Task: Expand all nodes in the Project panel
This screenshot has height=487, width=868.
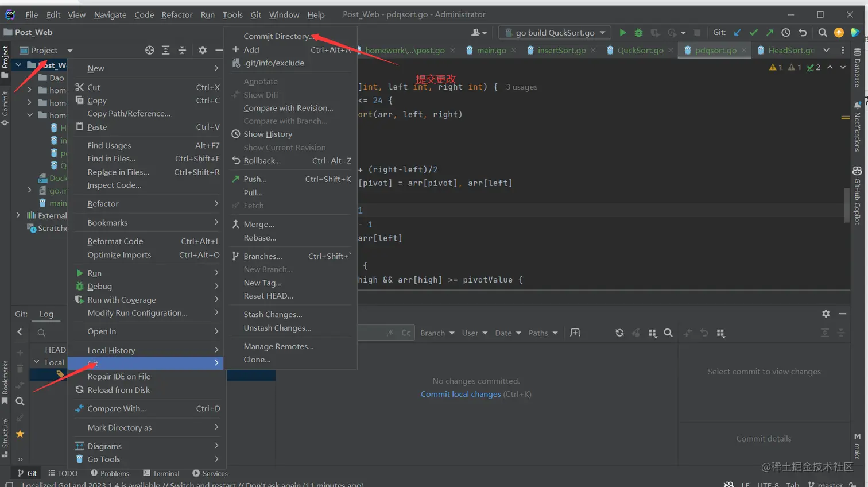Action: coord(166,50)
